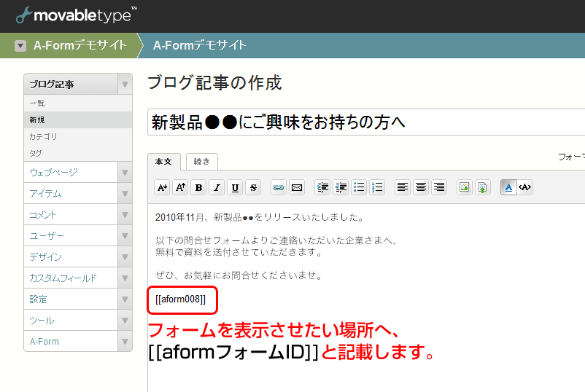
Task: Click the ぜひ、お気軽にお問合せくださいませ。 line
Action: tap(239, 275)
